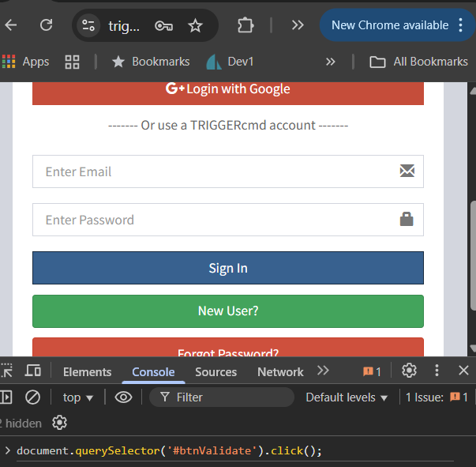This screenshot has width=476, height=467.
Task: Expand more DevTools tabs chevron
Action: (323, 371)
